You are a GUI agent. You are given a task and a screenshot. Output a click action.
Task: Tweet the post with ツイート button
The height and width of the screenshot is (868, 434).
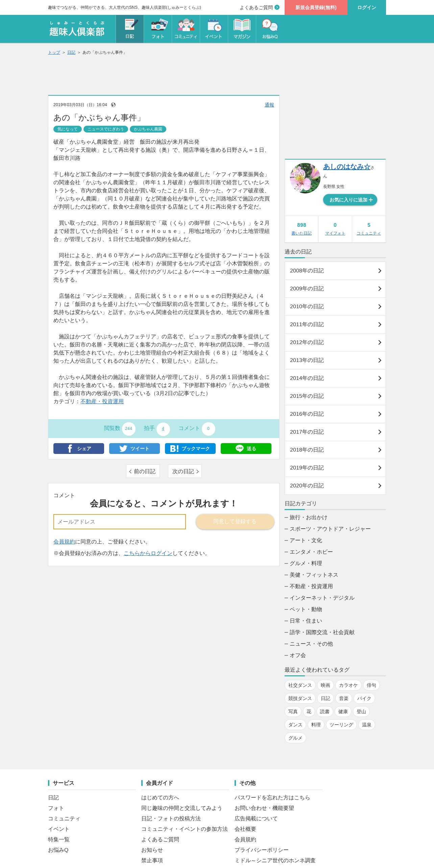[135, 449]
